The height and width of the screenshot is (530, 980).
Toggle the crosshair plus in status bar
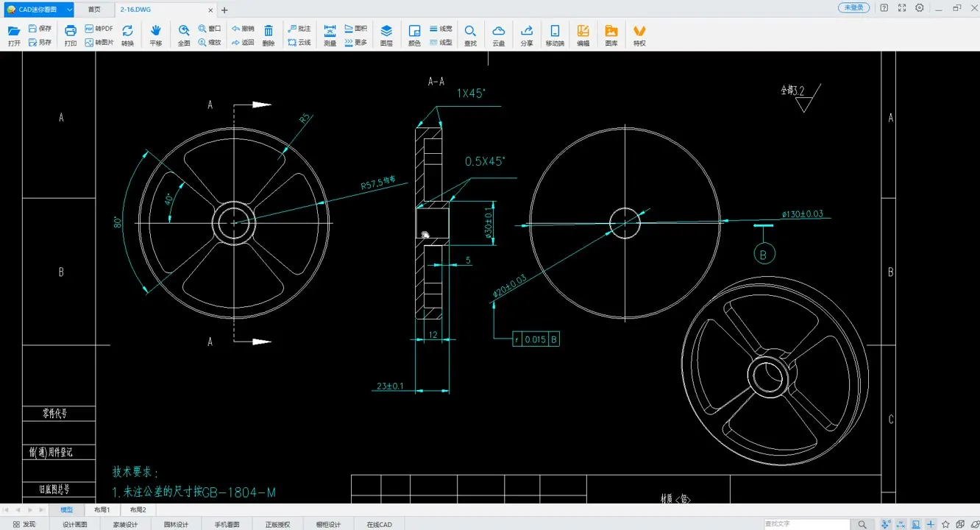pos(931,524)
